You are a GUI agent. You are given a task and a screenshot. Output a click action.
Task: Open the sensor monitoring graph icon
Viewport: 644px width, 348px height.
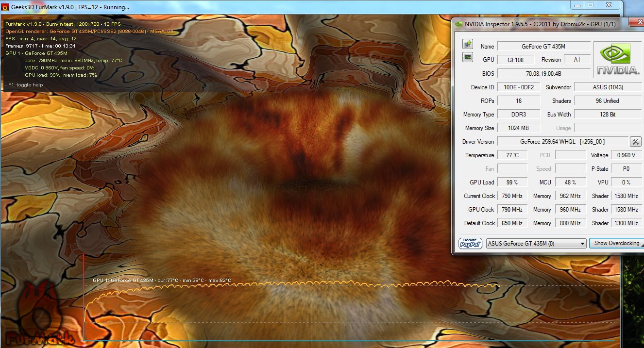pyautogui.click(x=468, y=57)
